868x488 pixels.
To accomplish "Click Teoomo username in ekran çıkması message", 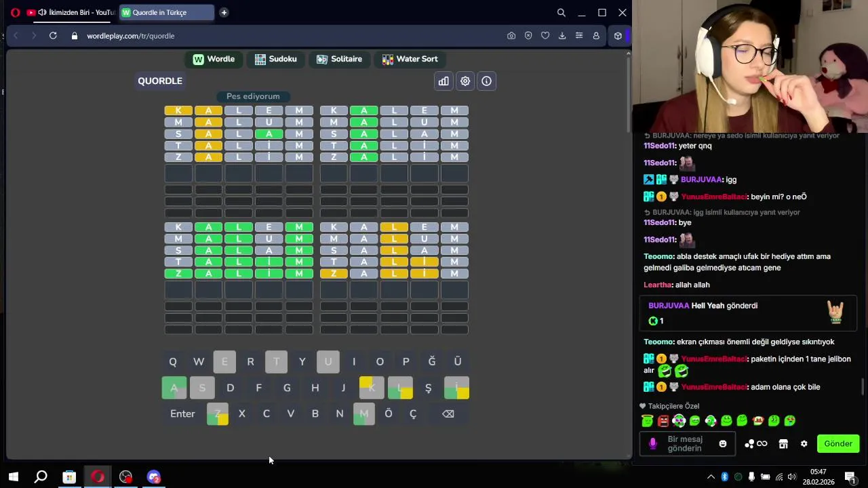I will [658, 342].
